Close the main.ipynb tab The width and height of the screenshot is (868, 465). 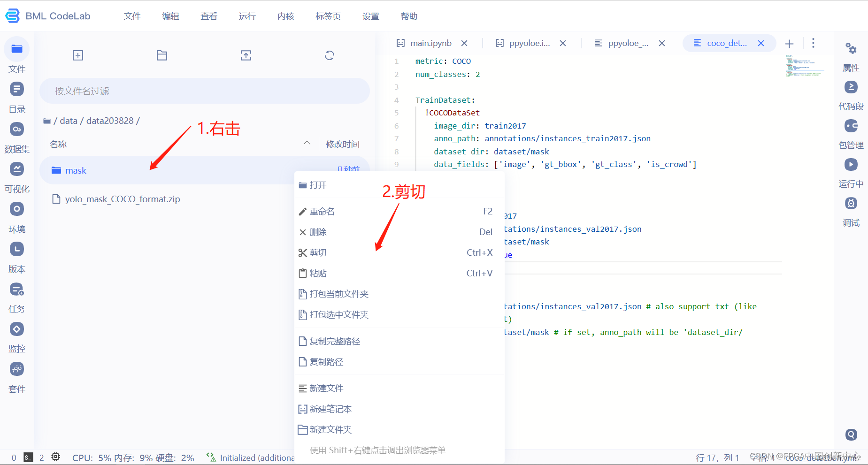pyautogui.click(x=464, y=43)
